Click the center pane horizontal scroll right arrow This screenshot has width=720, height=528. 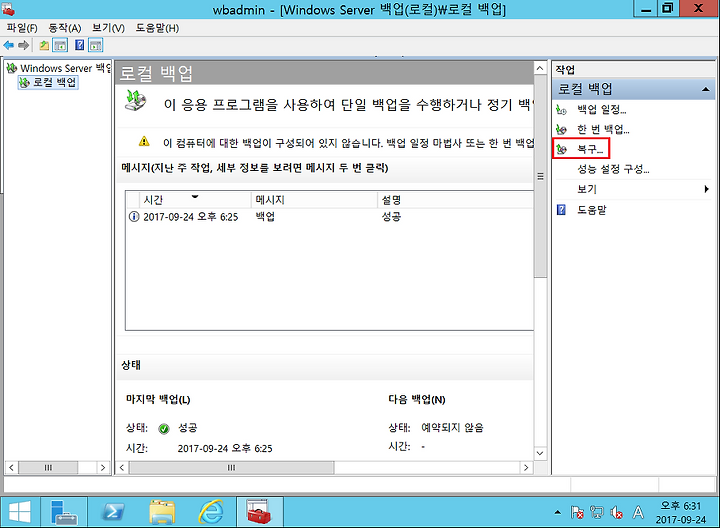[526, 468]
